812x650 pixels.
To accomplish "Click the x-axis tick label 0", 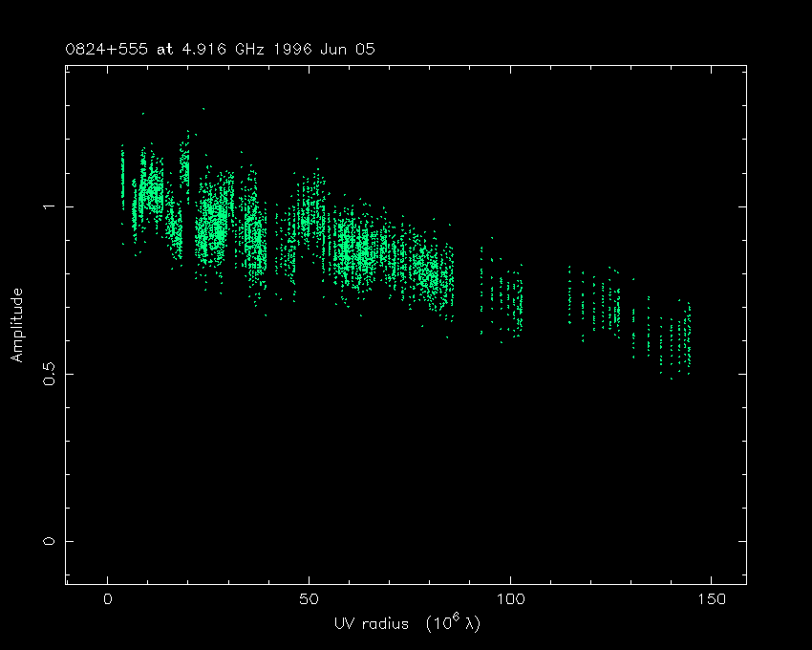I will 108,599.
